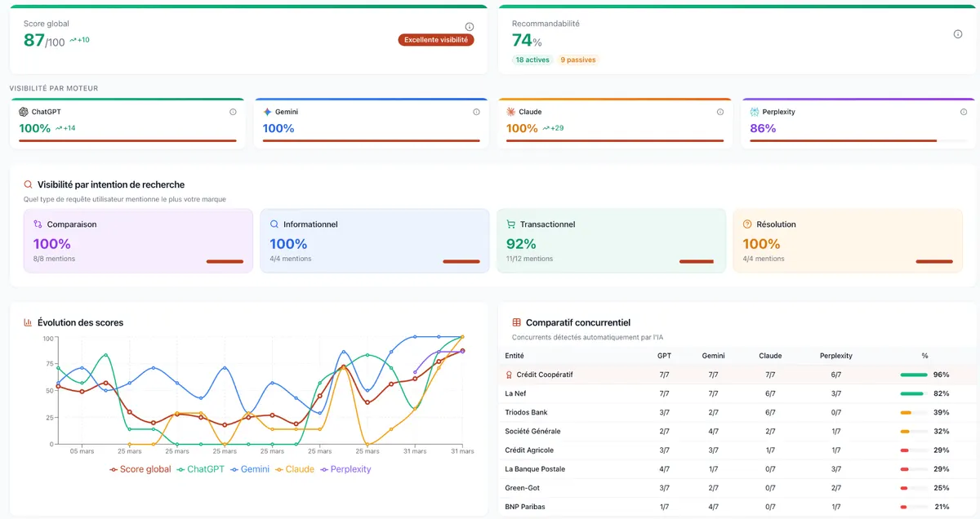
Task: Toggle ChatGPT series in chart legend
Action: pos(201,469)
